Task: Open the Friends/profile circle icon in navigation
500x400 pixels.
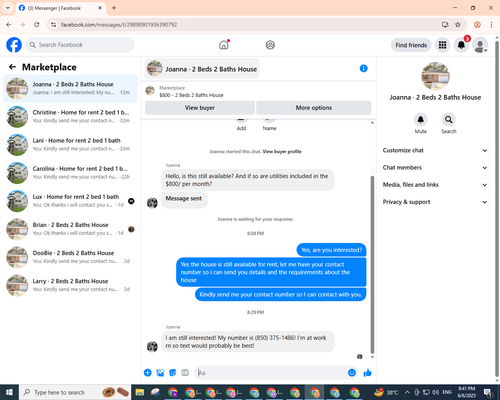Action: 270,45
